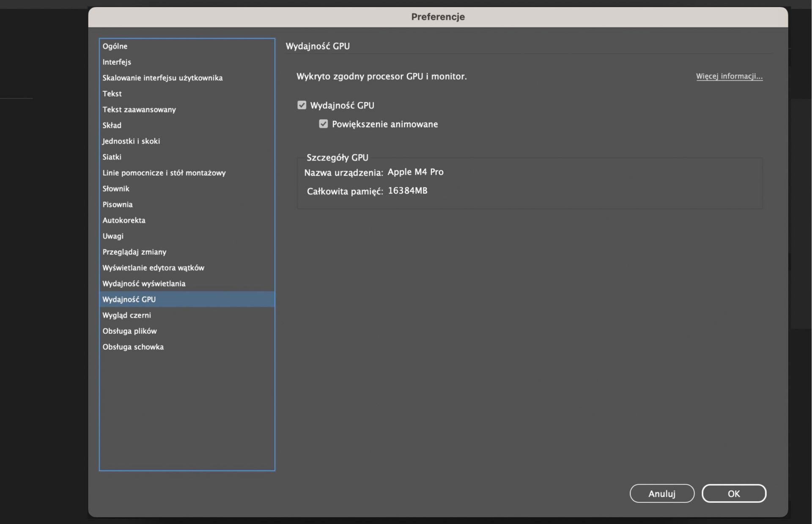
Task: Switch to Słownik preferences
Action: point(116,189)
